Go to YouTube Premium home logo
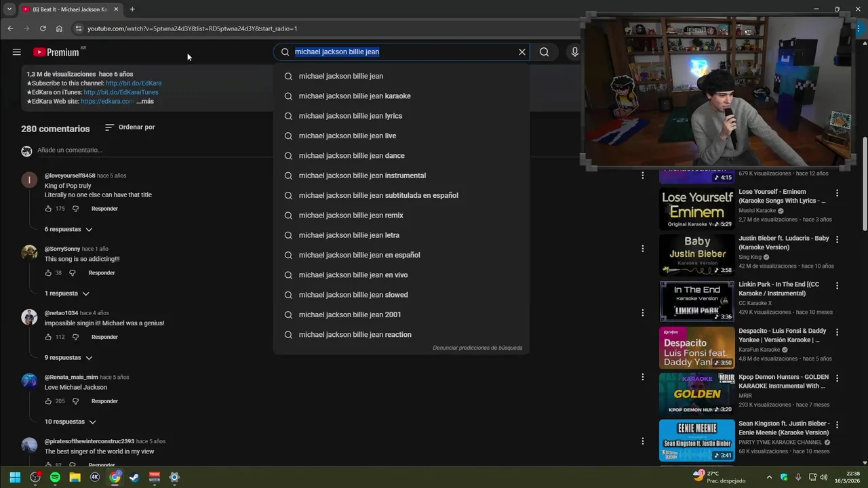Image resolution: width=868 pixels, height=488 pixels. tap(56, 52)
